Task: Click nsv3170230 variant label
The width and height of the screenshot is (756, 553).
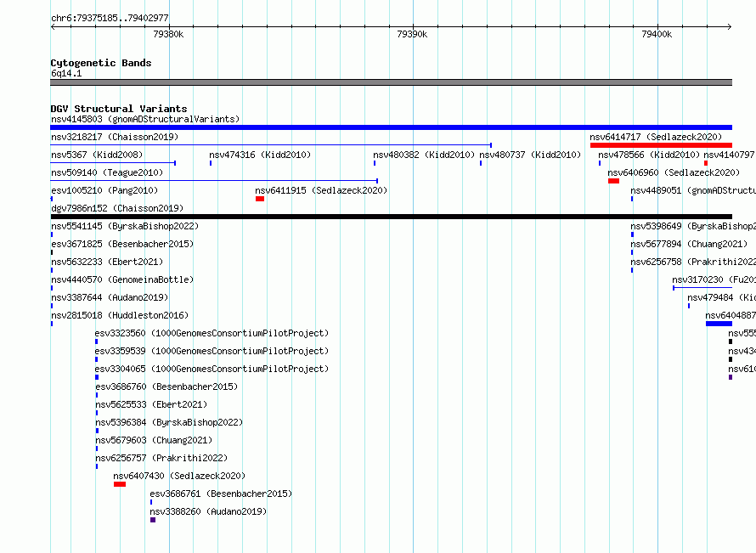Action: tap(714, 279)
